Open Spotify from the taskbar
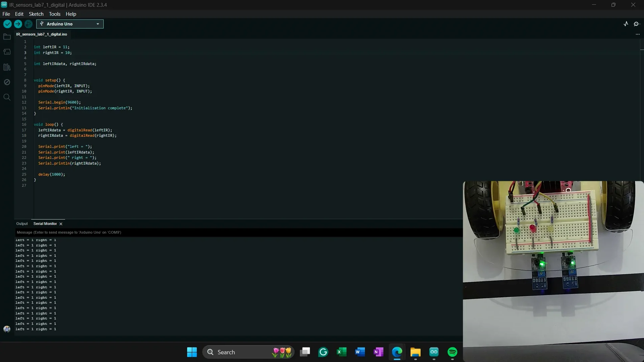The image size is (644, 362). pyautogui.click(x=452, y=352)
